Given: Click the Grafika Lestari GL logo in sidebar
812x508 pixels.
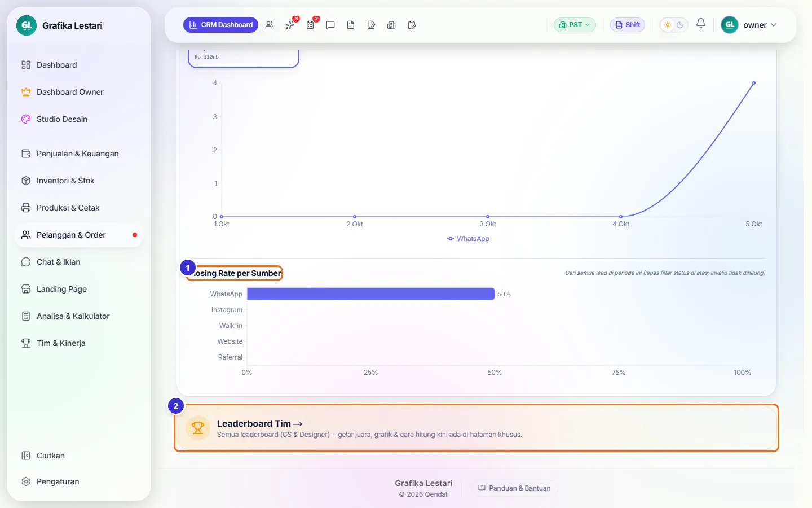Looking at the screenshot, I should click(27, 25).
